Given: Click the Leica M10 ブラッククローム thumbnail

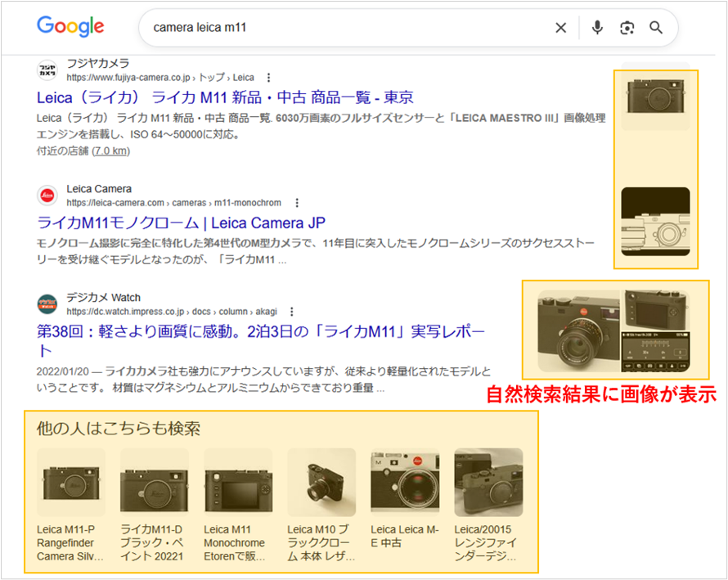Looking at the screenshot, I should click(321, 482).
